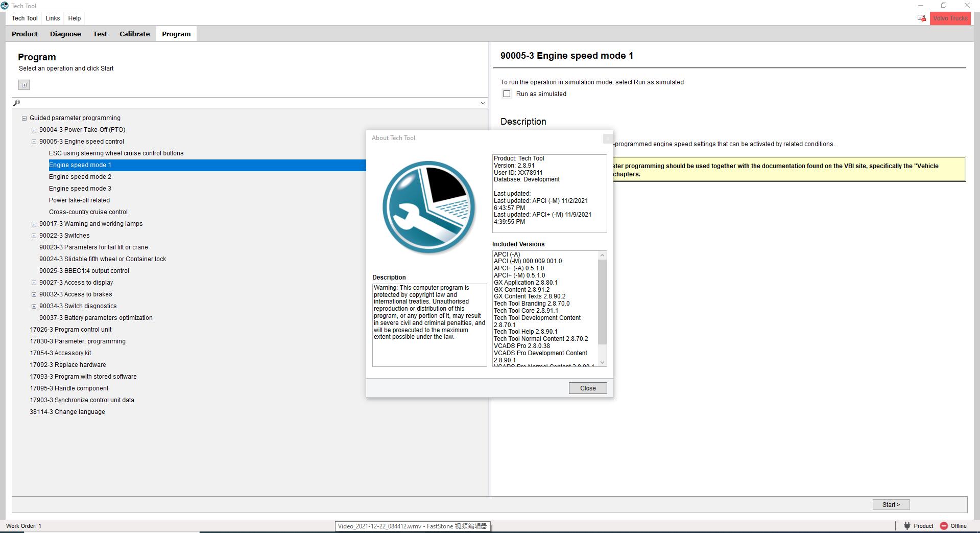This screenshot has width=980, height=533.
Task: Click the Tech Tool app icon in title bar
Action: pyautogui.click(x=5, y=6)
